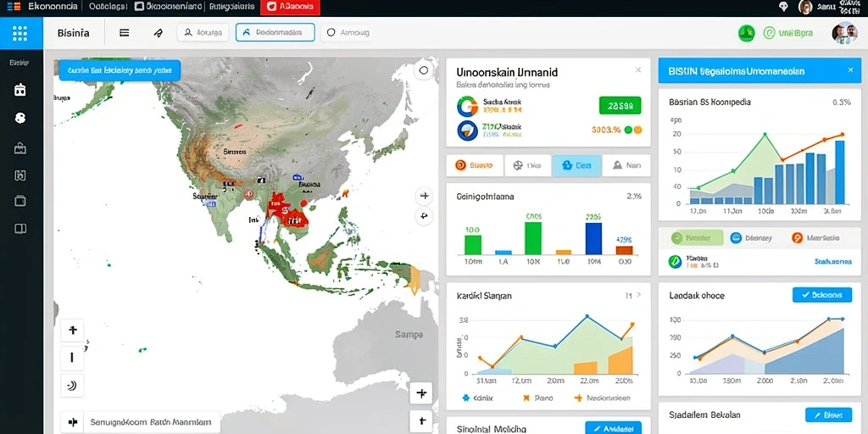Click the Senugnokoom label bar at map bottom

coord(140,422)
